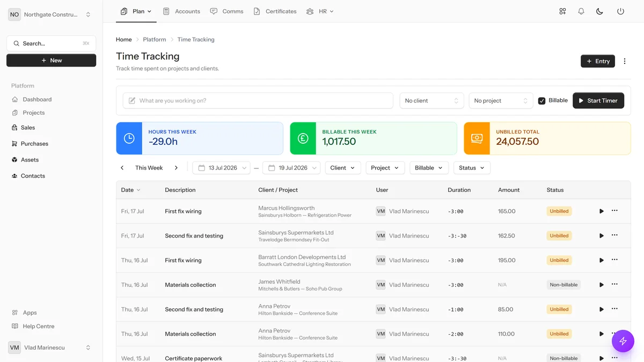The height and width of the screenshot is (362, 644).
Task: Switch to Accounts tab
Action: click(181, 11)
